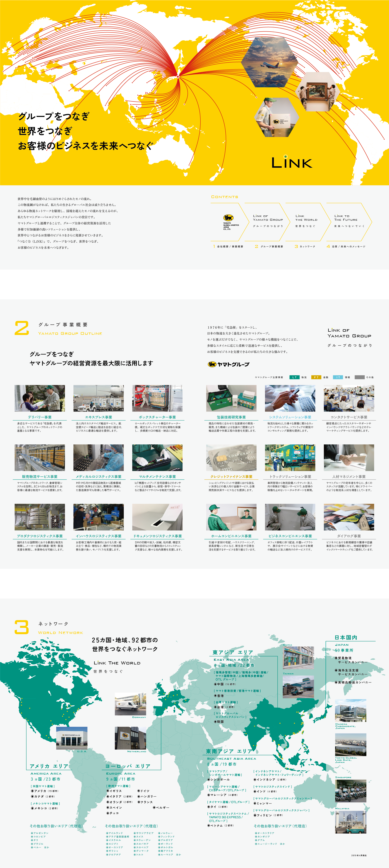
Task: Open the China storefront photo
Action: click(298, 658)
